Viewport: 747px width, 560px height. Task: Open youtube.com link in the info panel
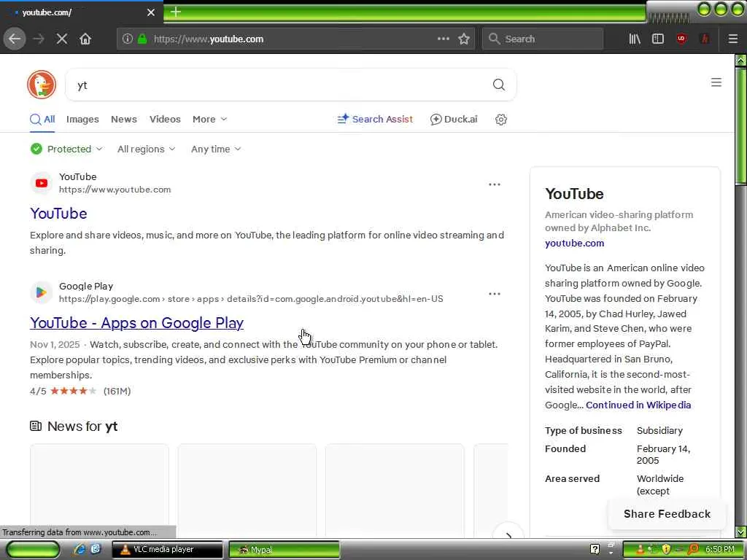[575, 244]
